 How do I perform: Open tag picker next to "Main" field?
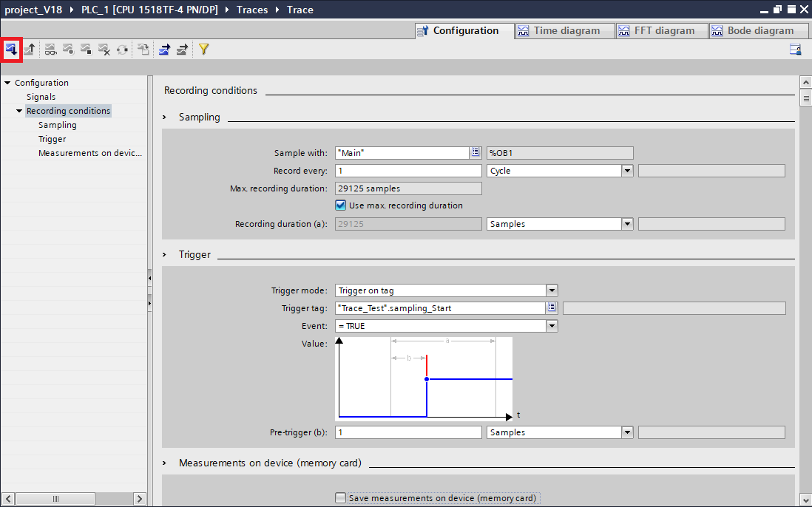[476, 152]
